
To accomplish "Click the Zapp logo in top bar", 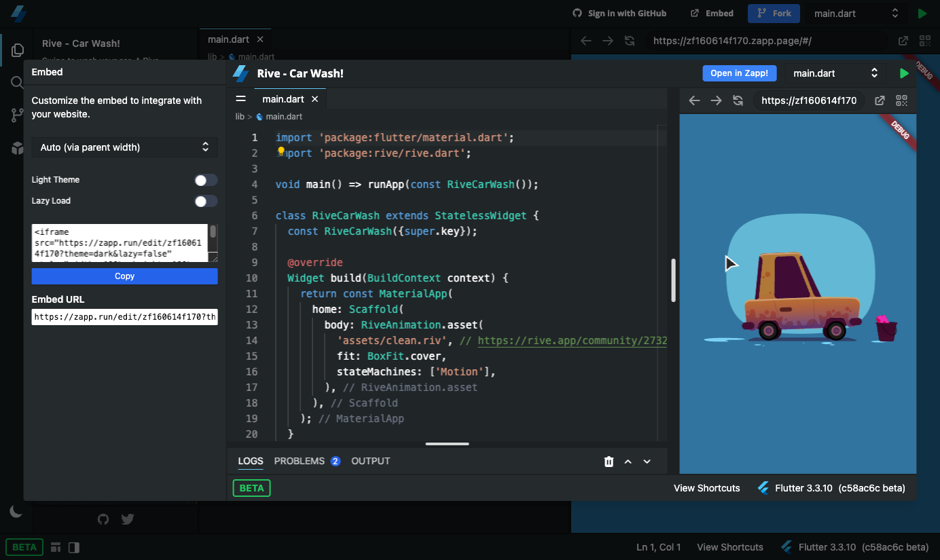I will pyautogui.click(x=18, y=13).
